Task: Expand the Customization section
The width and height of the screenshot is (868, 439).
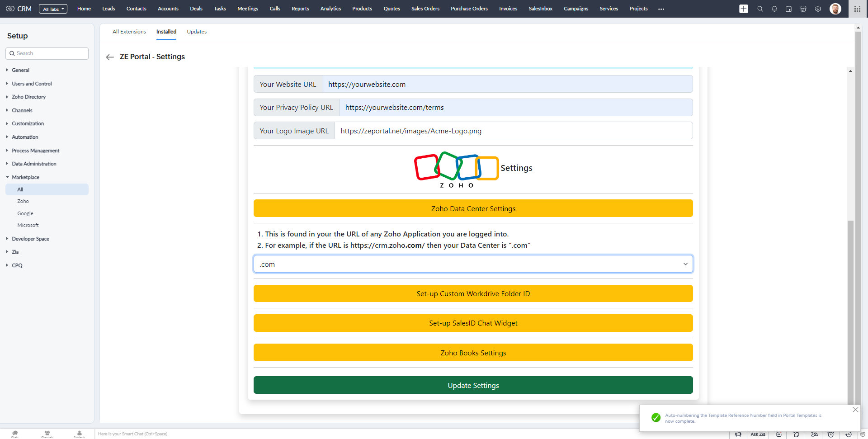Action: pyautogui.click(x=28, y=123)
